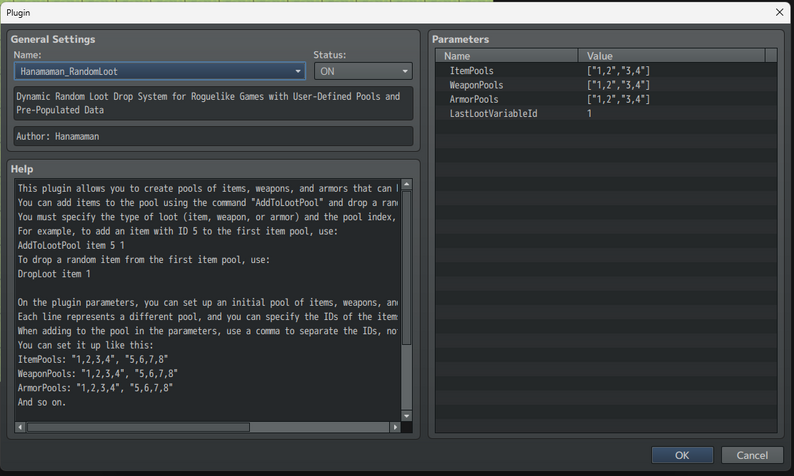Click the WeaponPools value cell
The width and height of the screenshot is (794, 476).
618,85
